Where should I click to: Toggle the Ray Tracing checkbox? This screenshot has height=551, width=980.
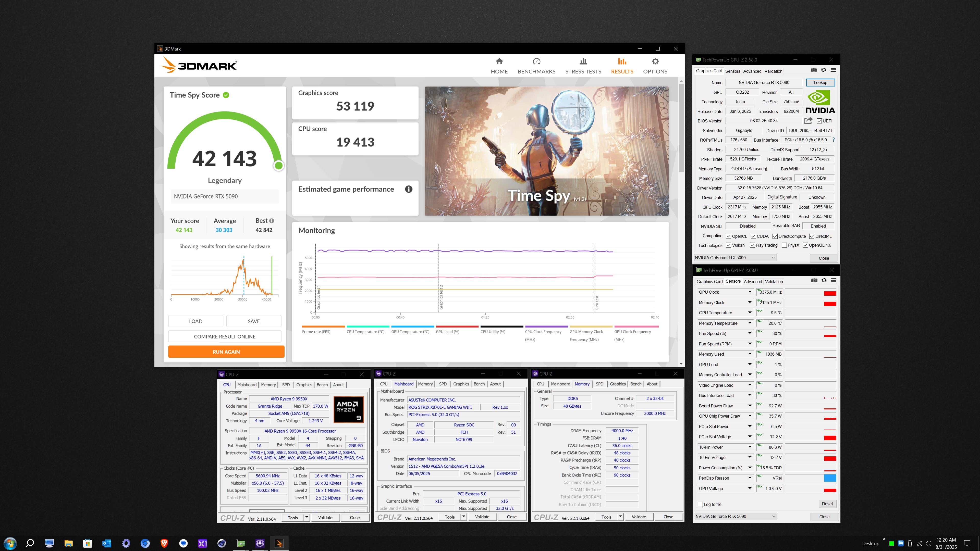[753, 245]
